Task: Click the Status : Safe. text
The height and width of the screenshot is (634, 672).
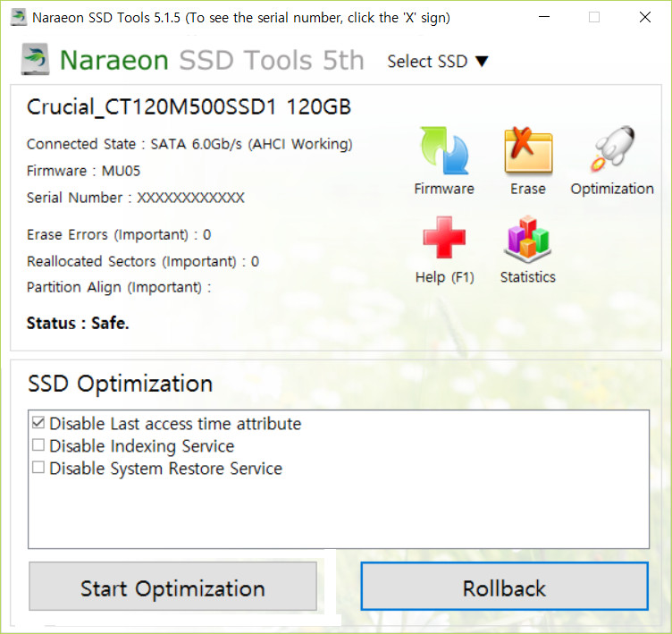Action: [x=78, y=323]
